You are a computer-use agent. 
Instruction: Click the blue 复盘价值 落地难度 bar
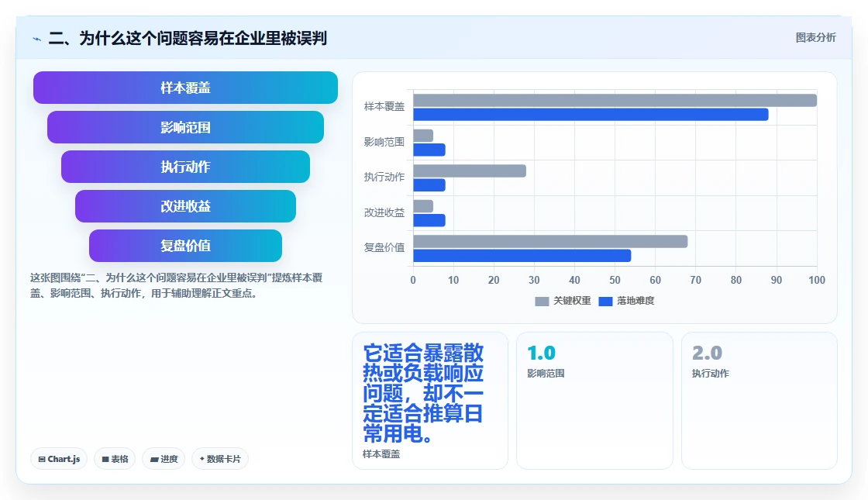(x=522, y=256)
